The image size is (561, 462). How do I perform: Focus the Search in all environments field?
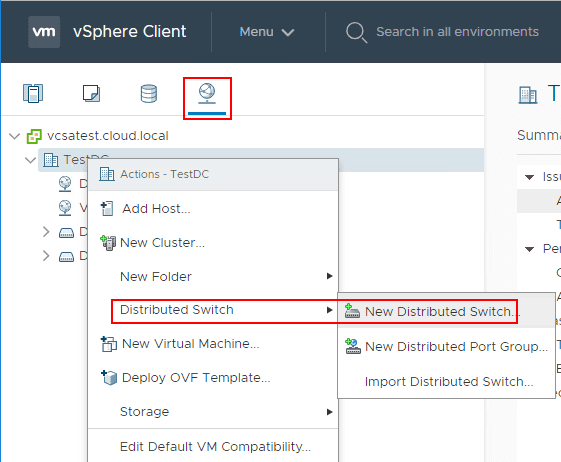click(x=457, y=32)
